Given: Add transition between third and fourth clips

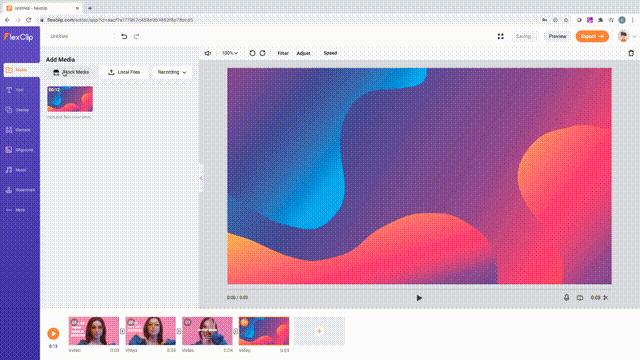Looking at the screenshot, I should 236,331.
